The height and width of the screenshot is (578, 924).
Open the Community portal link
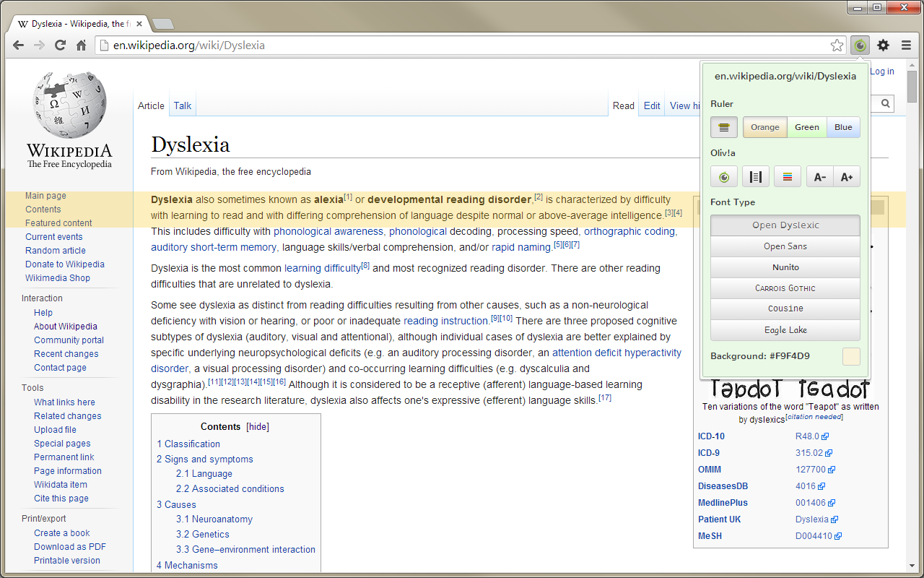tap(69, 340)
